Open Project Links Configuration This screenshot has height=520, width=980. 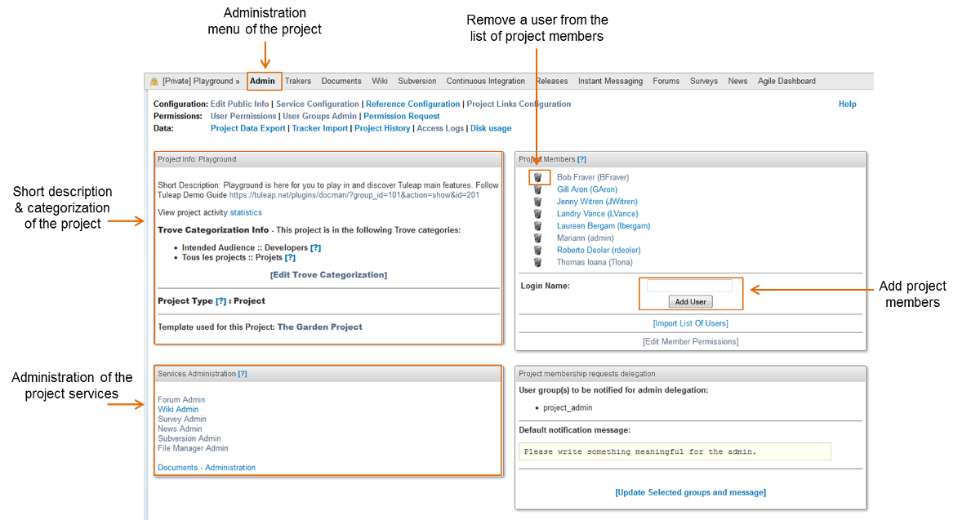tap(519, 104)
